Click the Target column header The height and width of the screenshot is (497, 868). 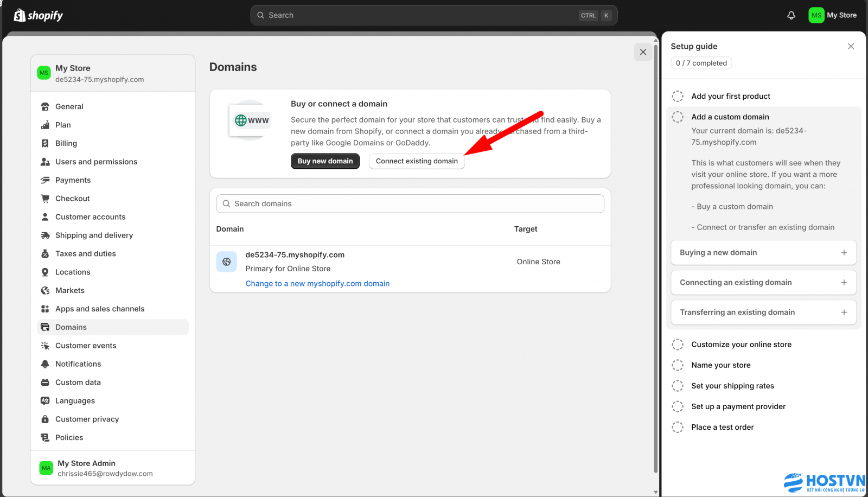[x=526, y=229]
